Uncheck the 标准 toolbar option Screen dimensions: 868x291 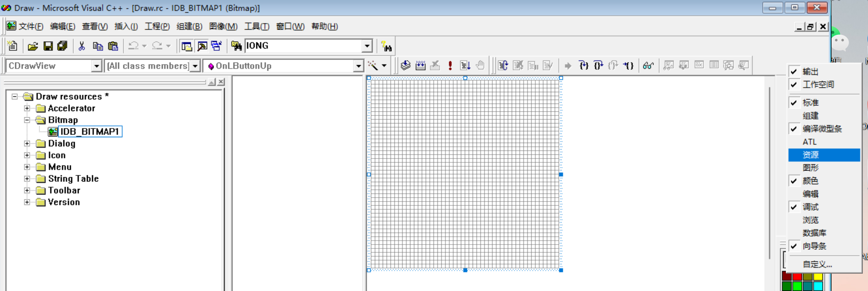[824, 103]
